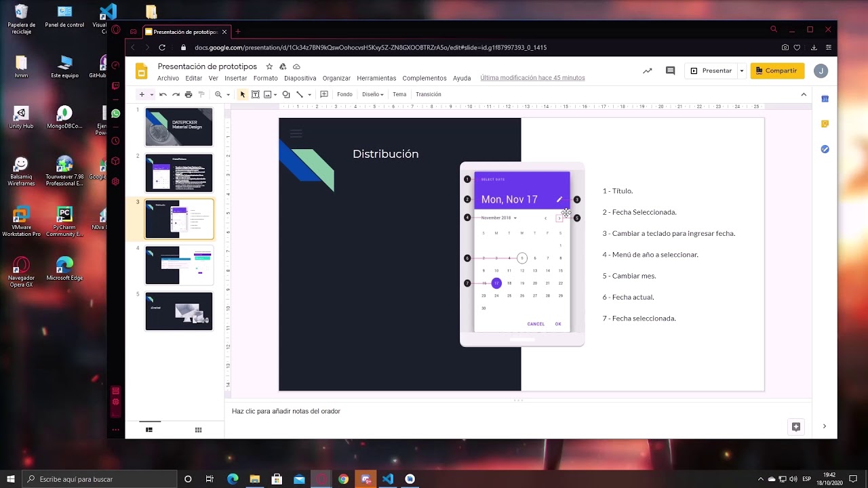Viewport: 868px width, 488px height.
Task: Open Google Tasks side panel icon
Action: point(825,149)
